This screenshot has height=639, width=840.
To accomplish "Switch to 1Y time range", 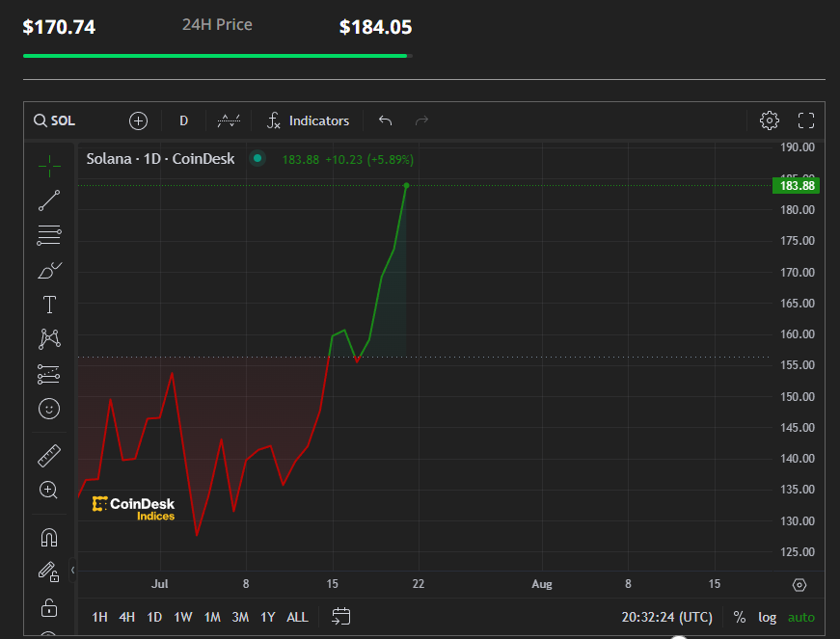I will click(x=267, y=617).
